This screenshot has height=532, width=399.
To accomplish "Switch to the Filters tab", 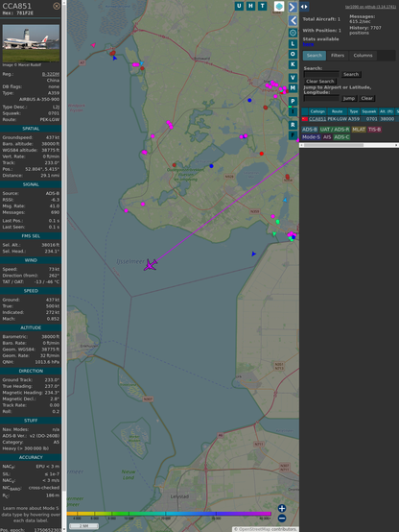I will point(338,56).
